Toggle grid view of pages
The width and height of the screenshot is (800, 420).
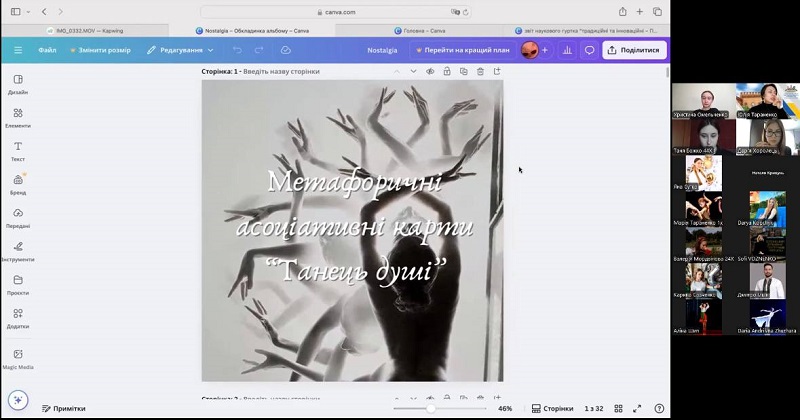617,408
